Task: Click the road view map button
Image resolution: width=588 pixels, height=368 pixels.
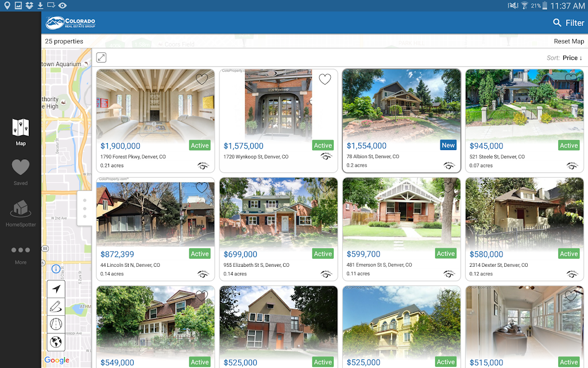Action: click(x=56, y=324)
